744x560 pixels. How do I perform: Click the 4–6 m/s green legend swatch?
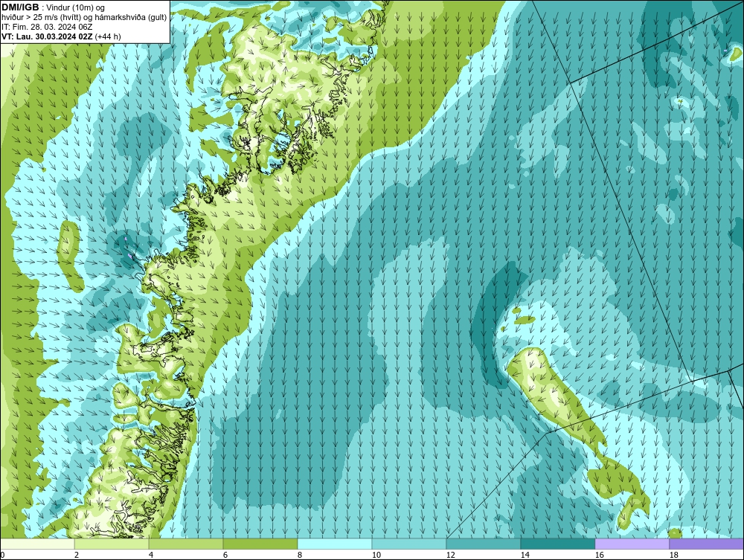click(186, 544)
